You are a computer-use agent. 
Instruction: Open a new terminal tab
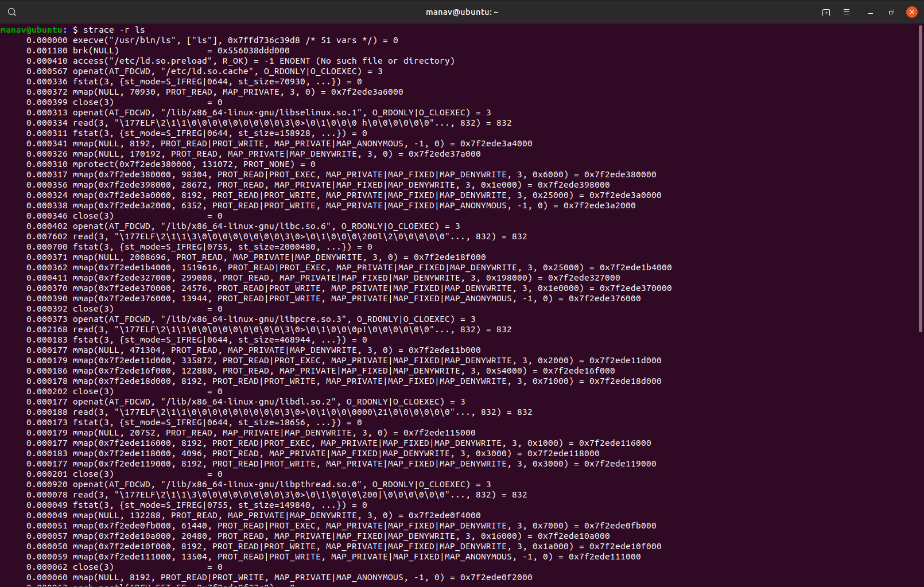tap(826, 12)
